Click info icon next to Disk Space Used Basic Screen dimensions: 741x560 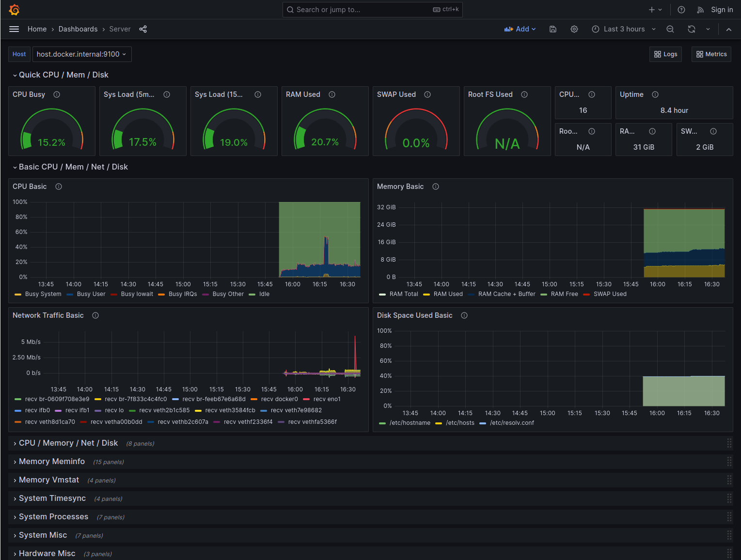[x=464, y=315]
